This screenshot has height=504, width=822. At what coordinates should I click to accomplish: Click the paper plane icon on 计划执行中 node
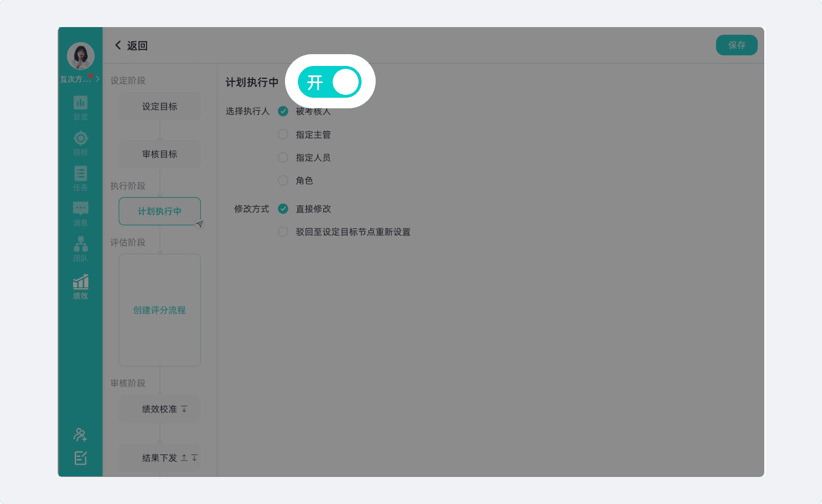pos(200,224)
